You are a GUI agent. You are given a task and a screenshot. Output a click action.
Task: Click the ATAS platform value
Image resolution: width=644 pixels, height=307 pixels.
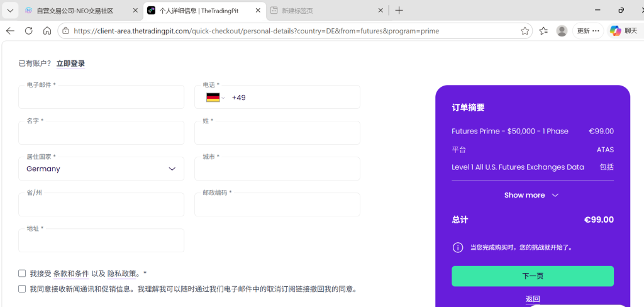(x=605, y=150)
